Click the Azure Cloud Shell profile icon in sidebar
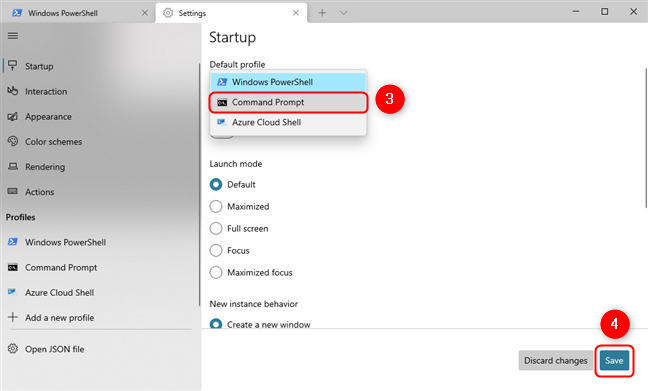 tap(12, 292)
